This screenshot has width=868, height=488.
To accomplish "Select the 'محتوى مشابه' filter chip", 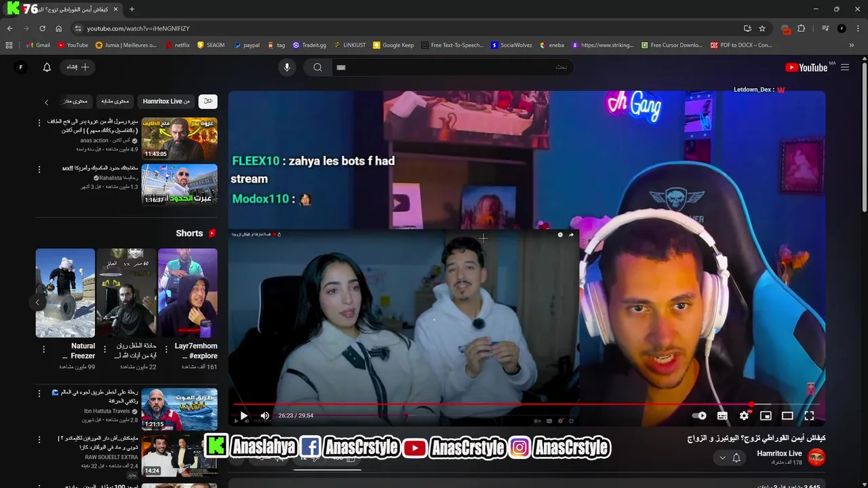I will point(115,101).
